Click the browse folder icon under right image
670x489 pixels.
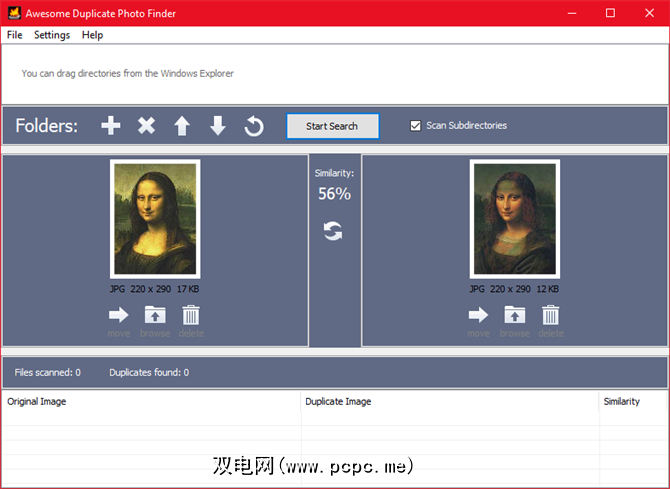click(514, 315)
